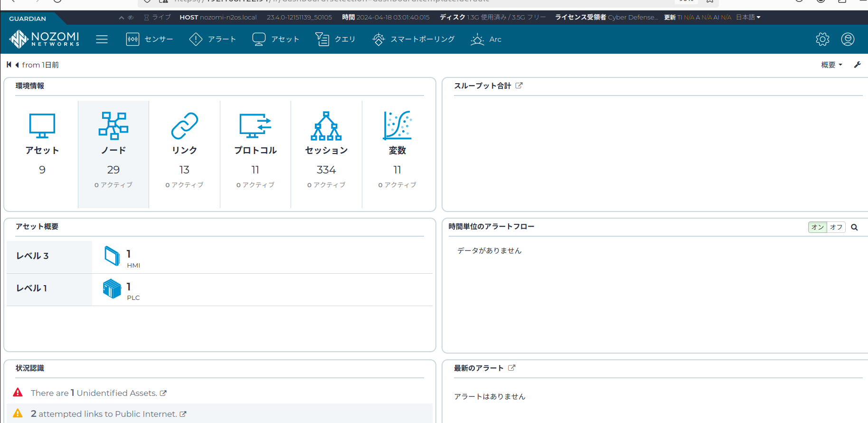The image size is (868, 423).
Task: Click the Nodes network icon tile
Action: pyautogui.click(x=113, y=126)
